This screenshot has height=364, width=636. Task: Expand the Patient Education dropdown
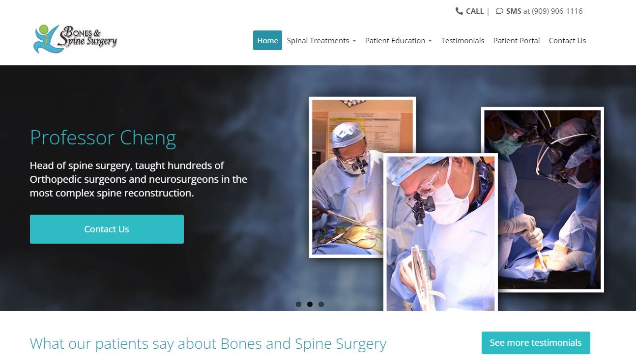[398, 40]
